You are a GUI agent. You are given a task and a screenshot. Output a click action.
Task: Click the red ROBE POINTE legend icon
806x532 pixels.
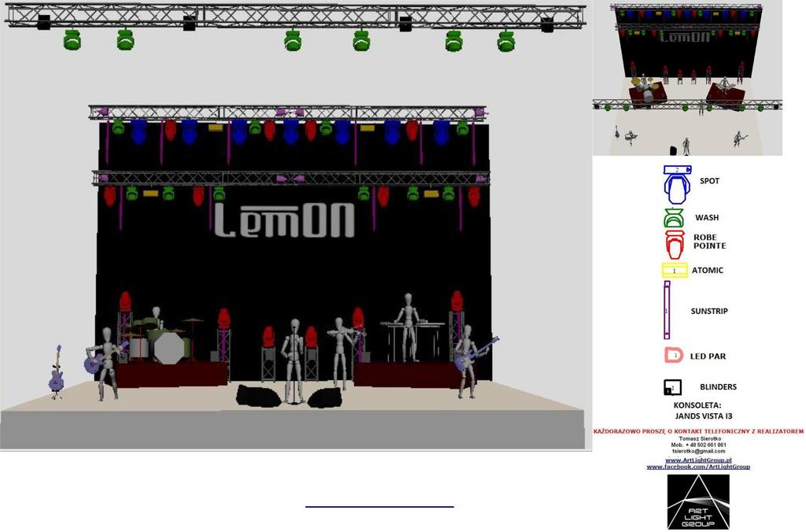(675, 244)
